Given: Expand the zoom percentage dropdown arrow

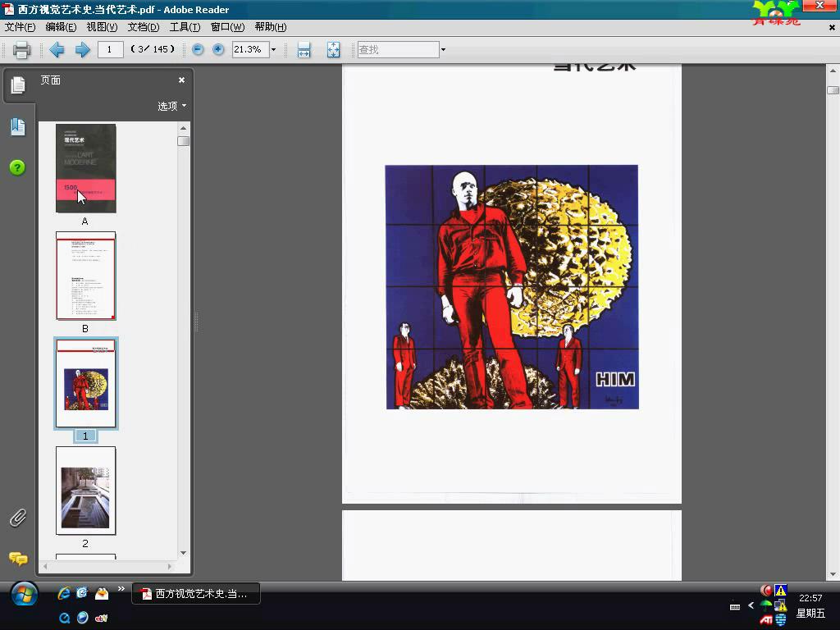Looking at the screenshot, I should [274, 50].
